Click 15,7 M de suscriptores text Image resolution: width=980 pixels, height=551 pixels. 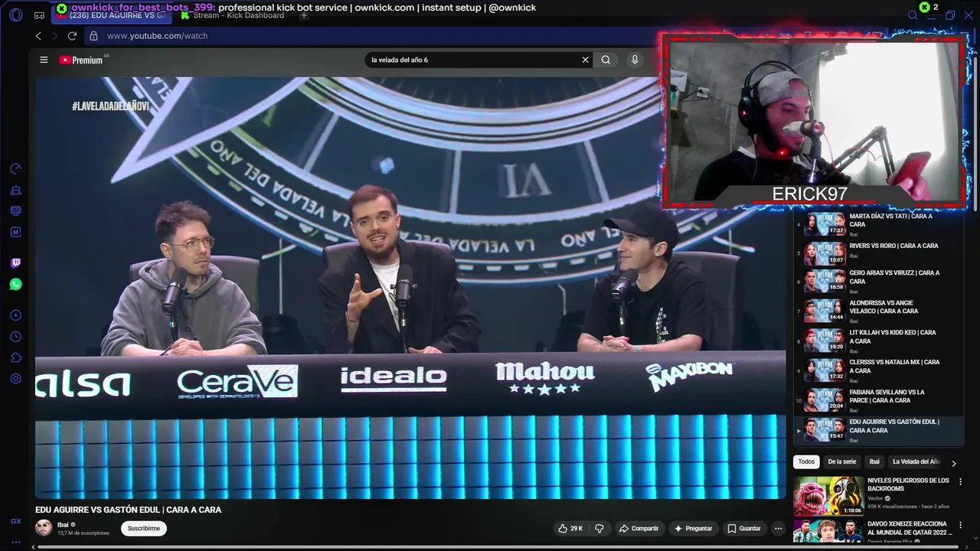pos(83,533)
